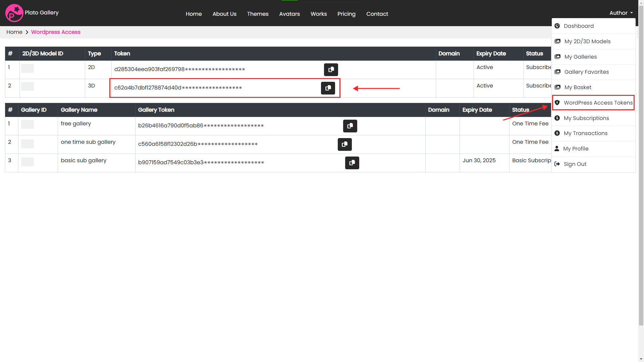Click the vertical page scrollbar
Viewport: 644px width, 362px height.
(641, 168)
